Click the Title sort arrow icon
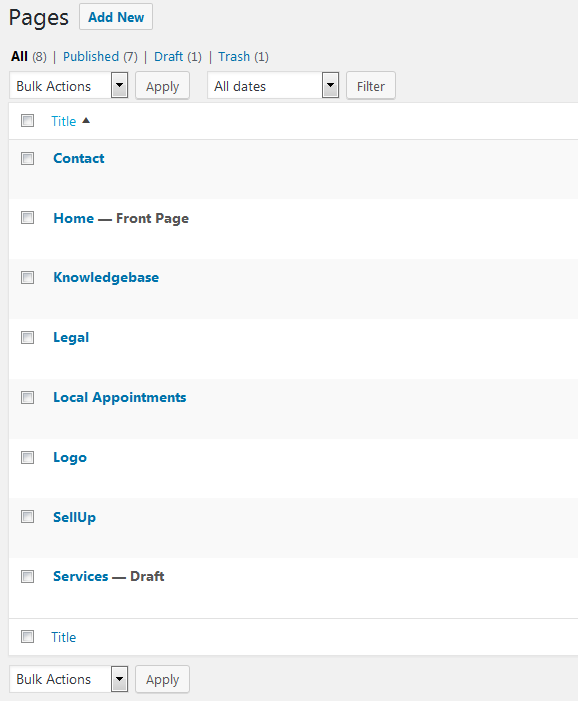The width and height of the screenshot is (578, 701). [x=86, y=121]
